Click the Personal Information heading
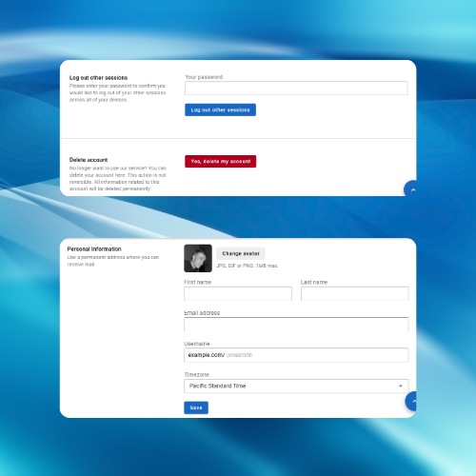Viewport: 476px width, 476px height. coord(94,249)
